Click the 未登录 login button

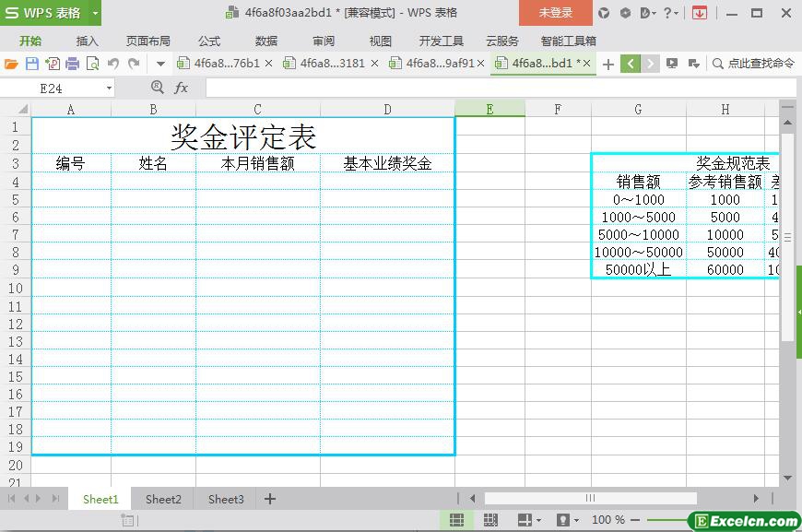click(x=556, y=13)
